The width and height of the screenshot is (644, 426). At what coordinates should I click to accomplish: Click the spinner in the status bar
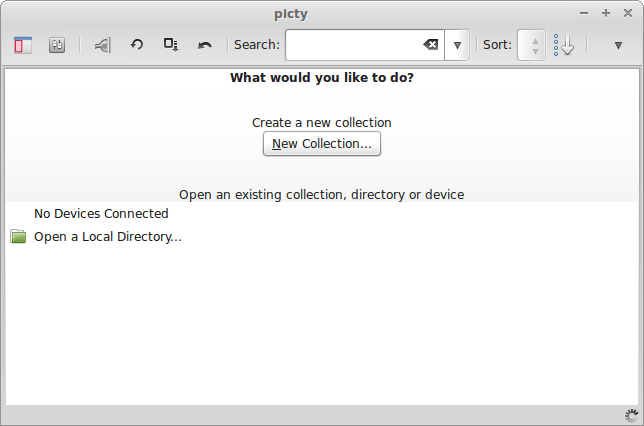(631, 415)
